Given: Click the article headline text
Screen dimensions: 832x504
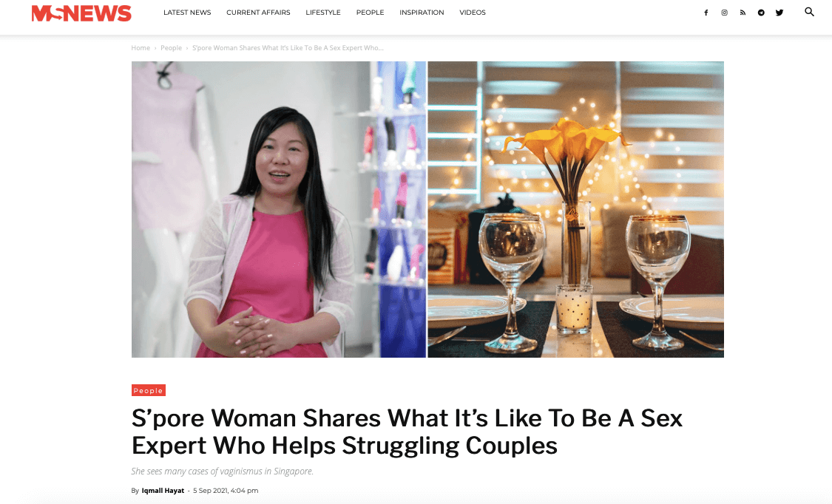Looking at the screenshot, I should (x=407, y=432).
